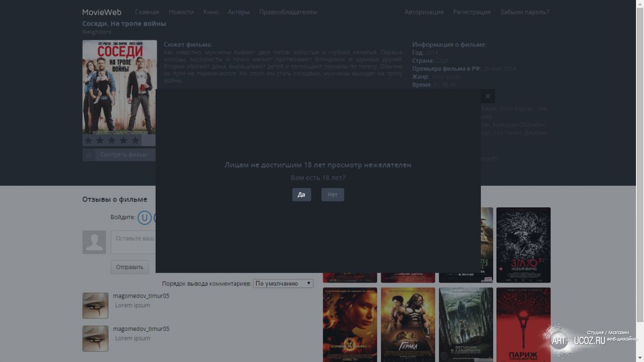Click the Смотреть фильм button
Screen dimensions: 644x362
[124, 155]
